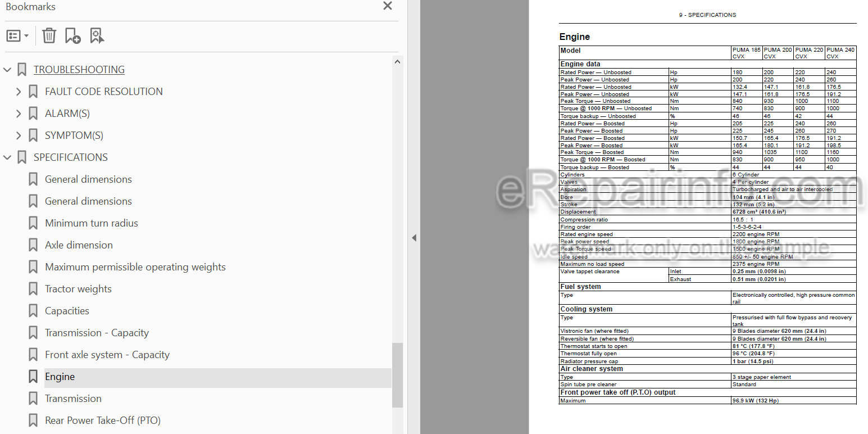The width and height of the screenshot is (868, 434).
Task: Click bookmark icon beside SYMPTOM(S)
Action: click(33, 135)
